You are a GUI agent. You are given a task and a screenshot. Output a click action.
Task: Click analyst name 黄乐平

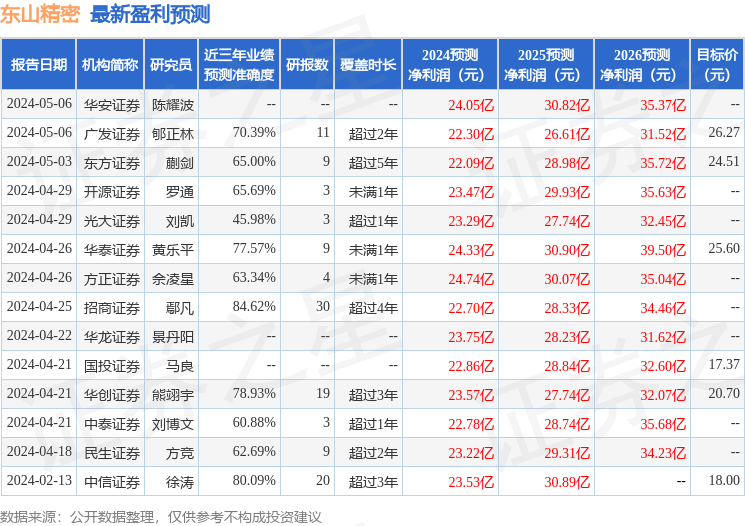coord(173,249)
